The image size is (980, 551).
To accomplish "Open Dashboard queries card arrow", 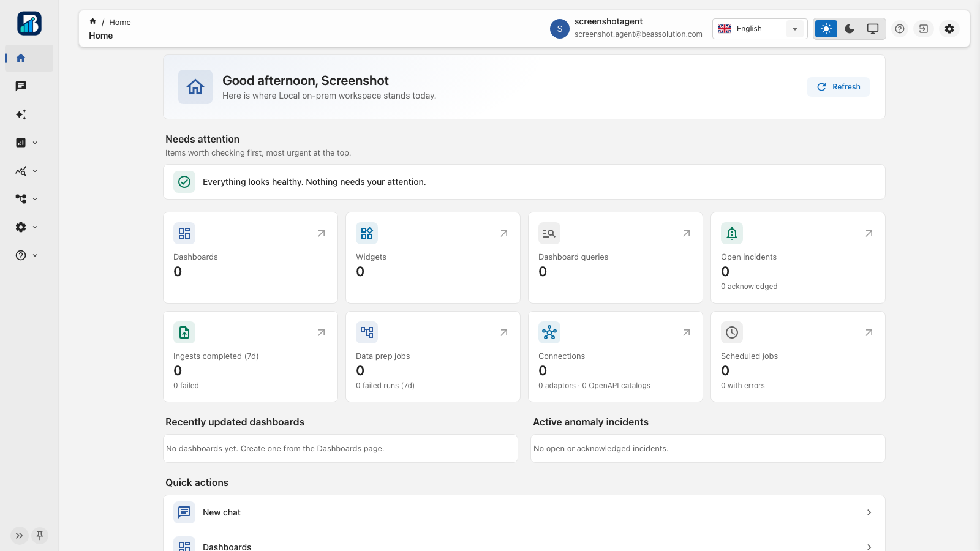I will [687, 233].
